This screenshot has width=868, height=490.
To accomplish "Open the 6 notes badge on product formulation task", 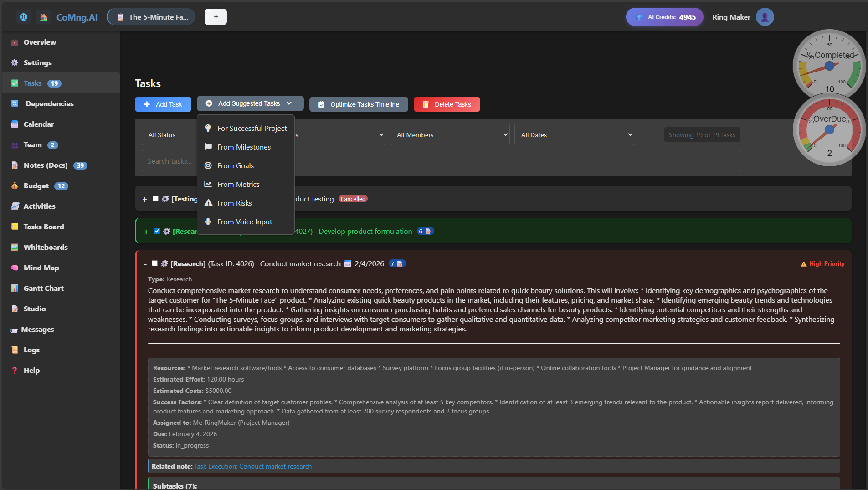I will 425,231.
